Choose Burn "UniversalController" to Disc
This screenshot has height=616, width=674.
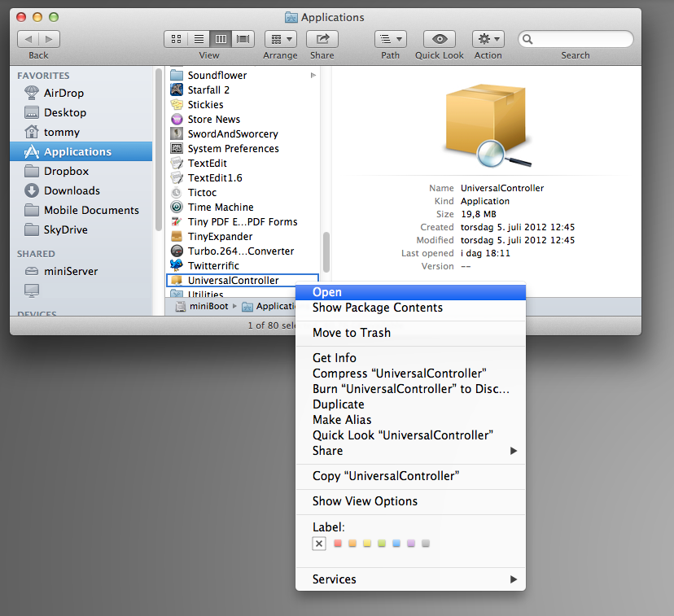click(x=410, y=389)
